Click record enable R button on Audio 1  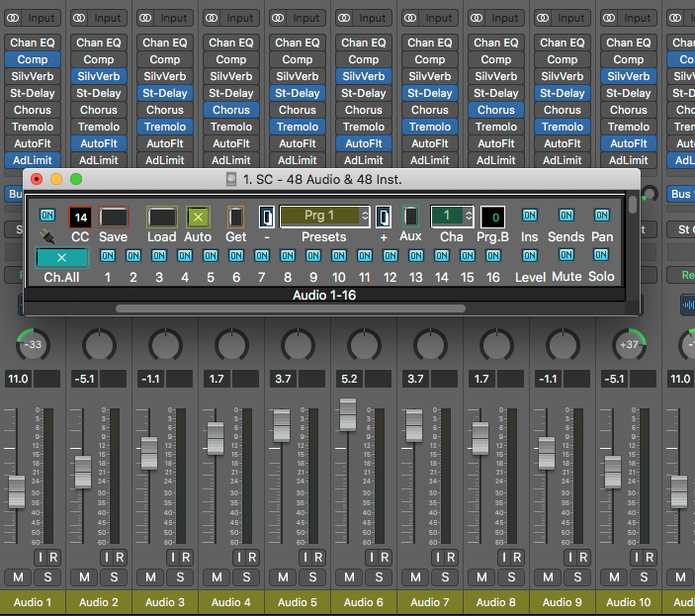pos(53,558)
